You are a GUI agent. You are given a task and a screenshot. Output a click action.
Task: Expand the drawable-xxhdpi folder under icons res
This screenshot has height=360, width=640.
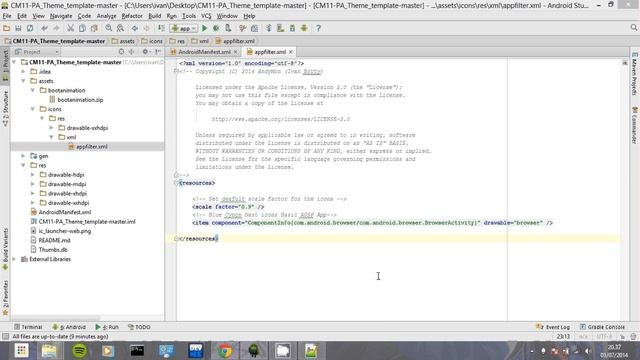click(51, 128)
